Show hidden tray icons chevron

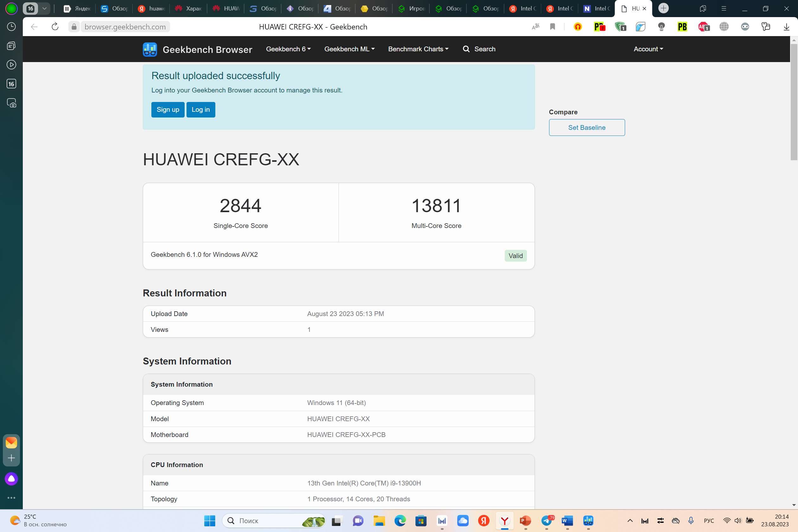(x=630, y=521)
